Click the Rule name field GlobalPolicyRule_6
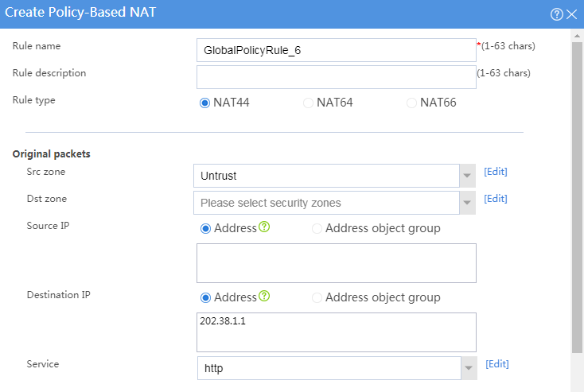 (337, 50)
